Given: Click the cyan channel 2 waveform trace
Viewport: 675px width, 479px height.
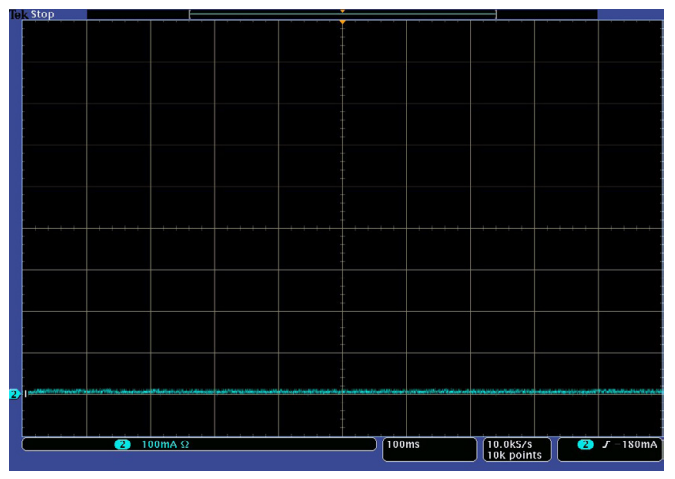Looking at the screenshot, I should tap(344, 392).
